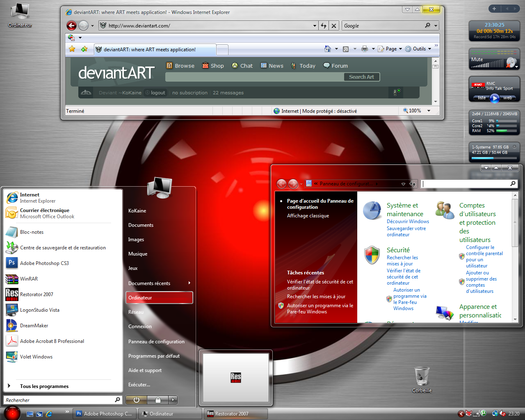
Task: Click Internet Explorer back button
Action: click(x=71, y=25)
